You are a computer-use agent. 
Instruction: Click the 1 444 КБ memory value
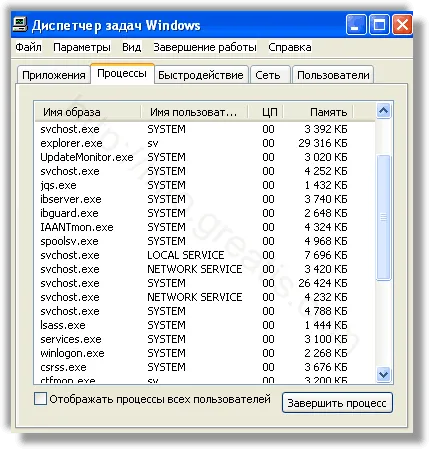pos(326,325)
